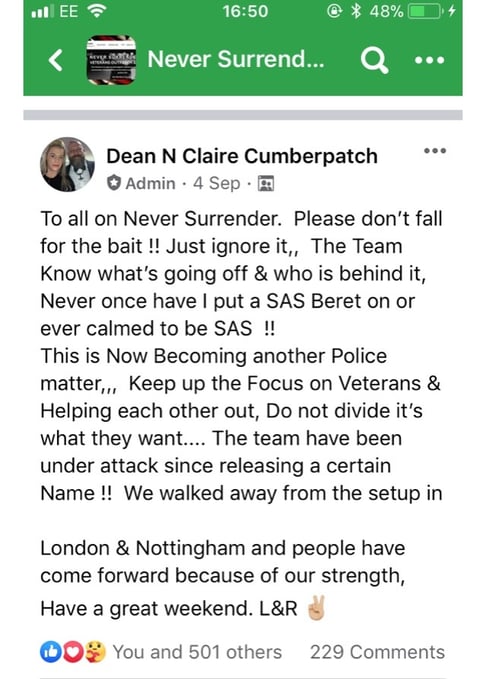
Task: Tap the victory hand emoji in the post
Action: tap(316, 608)
